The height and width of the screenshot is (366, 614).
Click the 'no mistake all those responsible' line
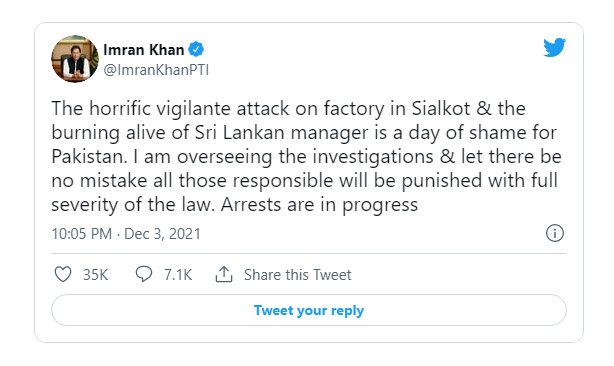point(305,181)
